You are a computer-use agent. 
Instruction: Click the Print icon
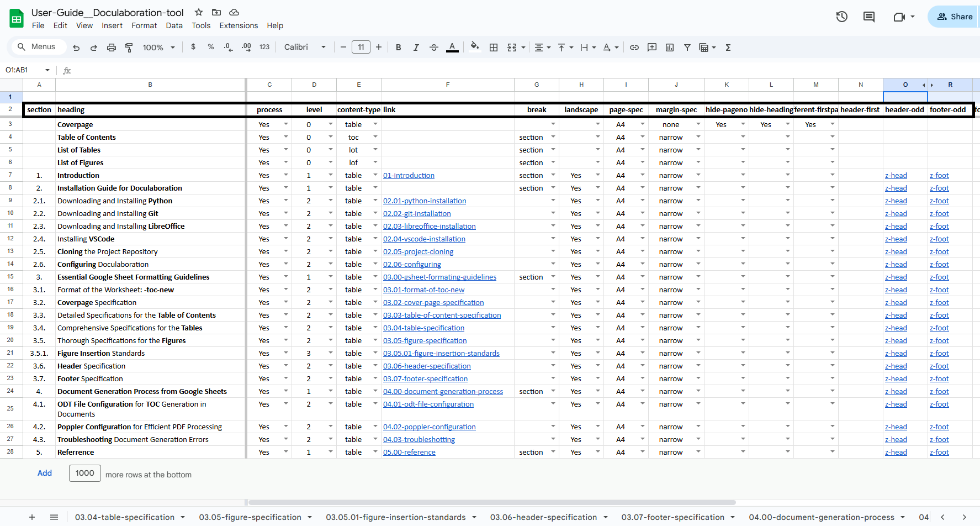(112, 48)
